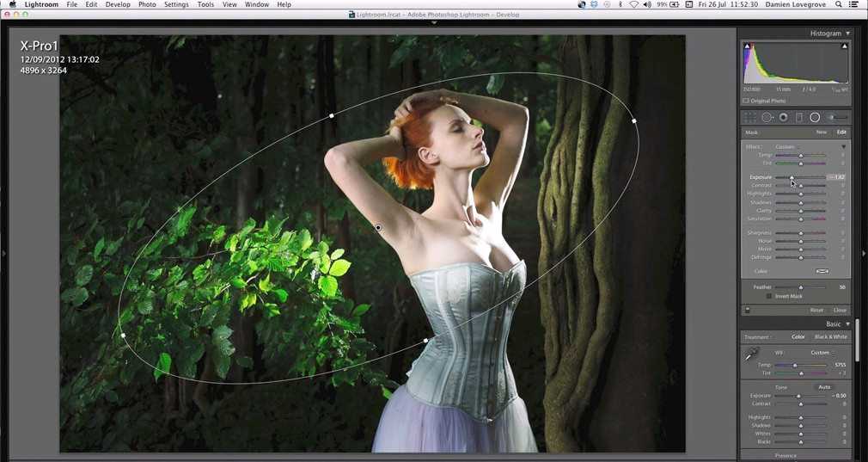Click the radial filter exposure value field
The height and width of the screenshot is (462, 868).
click(x=837, y=177)
